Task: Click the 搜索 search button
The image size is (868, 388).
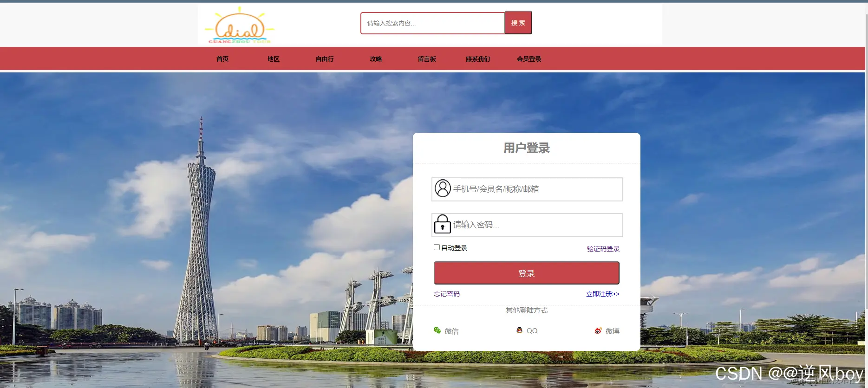Action: (518, 23)
